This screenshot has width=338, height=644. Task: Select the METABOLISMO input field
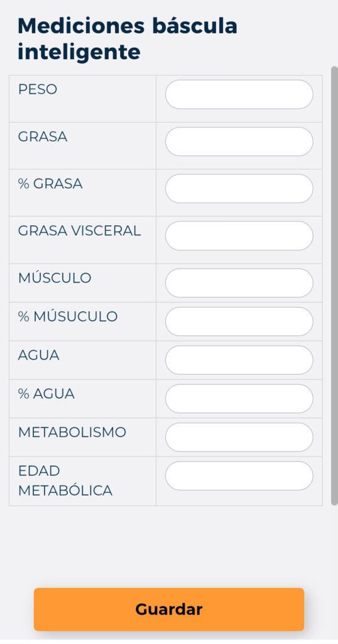point(239,438)
